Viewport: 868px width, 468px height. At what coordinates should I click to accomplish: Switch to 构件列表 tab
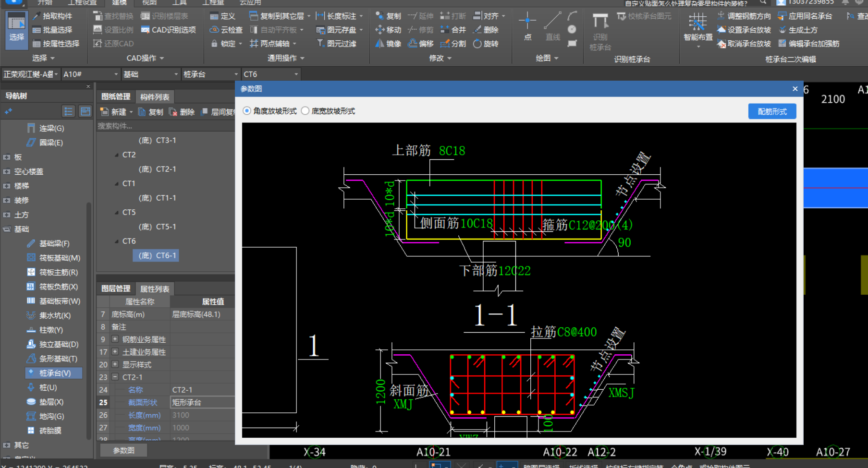point(155,97)
